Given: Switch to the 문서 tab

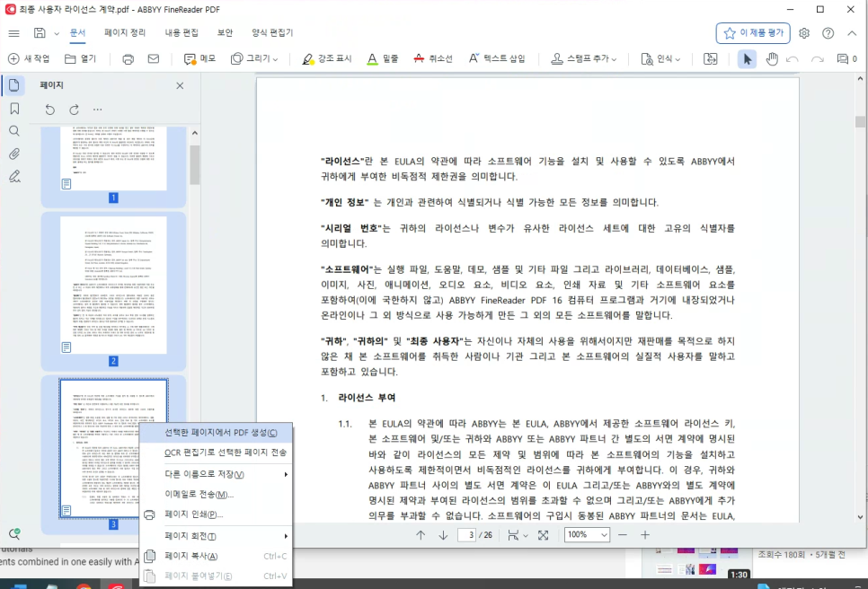Looking at the screenshot, I should click(x=77, y=32).
